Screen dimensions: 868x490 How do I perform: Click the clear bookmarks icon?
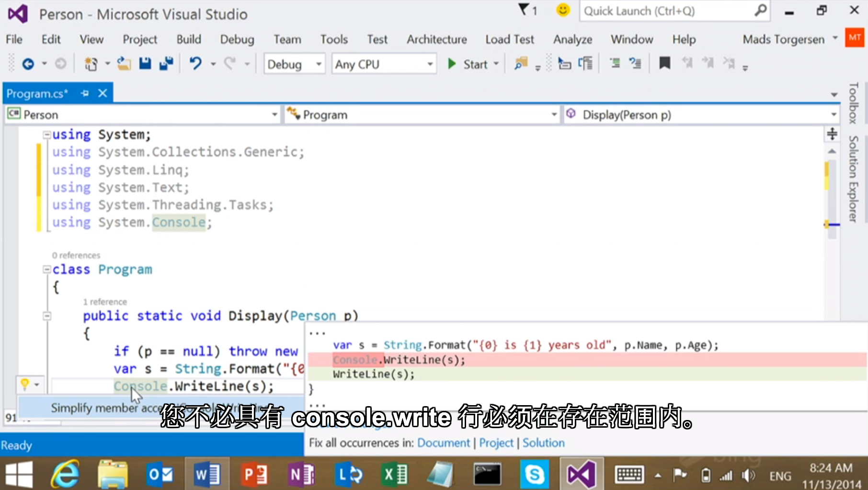[x=729, y=63]
